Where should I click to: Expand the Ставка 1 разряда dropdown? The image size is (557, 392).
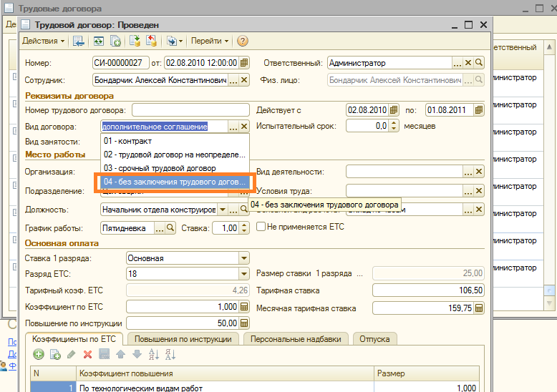(243, 258)
